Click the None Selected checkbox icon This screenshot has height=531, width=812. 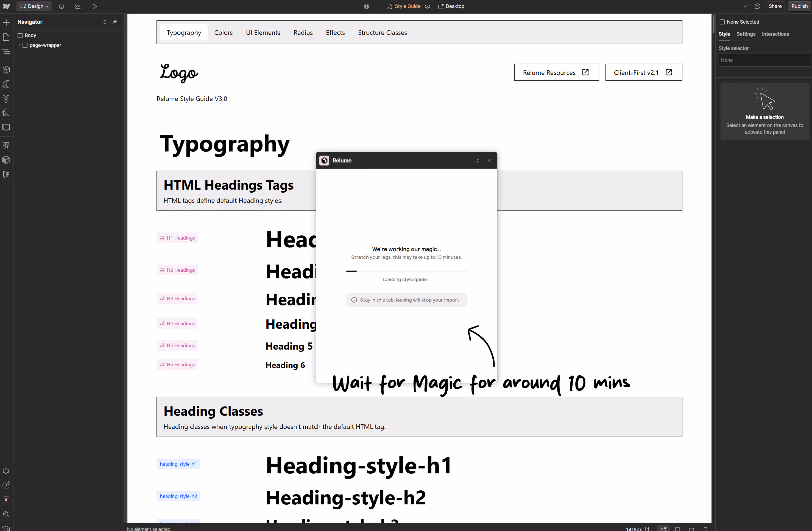pyautogui.click(x=722, y=22)
